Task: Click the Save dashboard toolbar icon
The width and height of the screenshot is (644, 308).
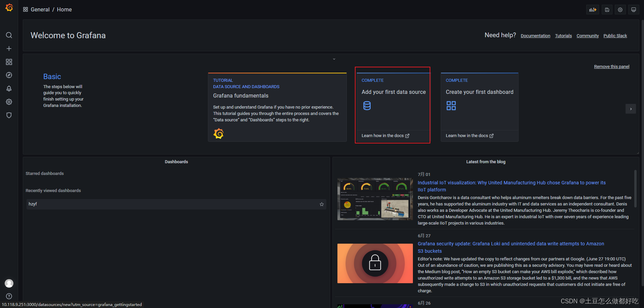Action: click(x=607, y=10)
